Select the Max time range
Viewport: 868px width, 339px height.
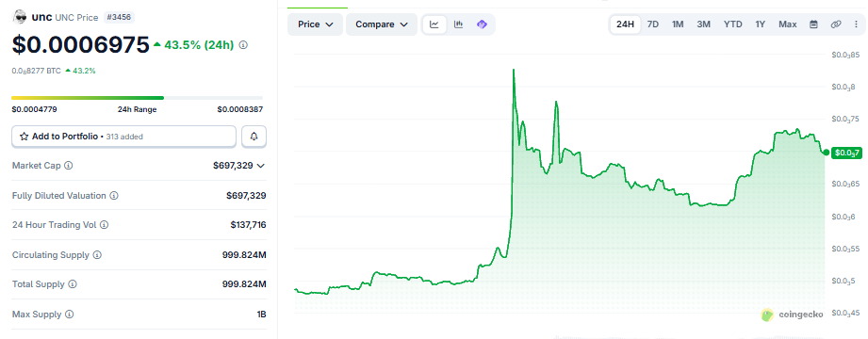coord(787,24)
